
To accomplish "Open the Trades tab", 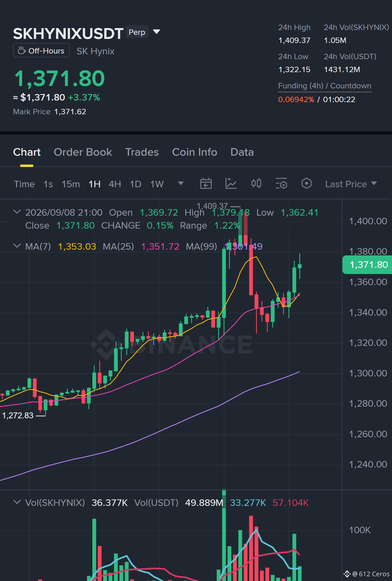I will (142, 152).
